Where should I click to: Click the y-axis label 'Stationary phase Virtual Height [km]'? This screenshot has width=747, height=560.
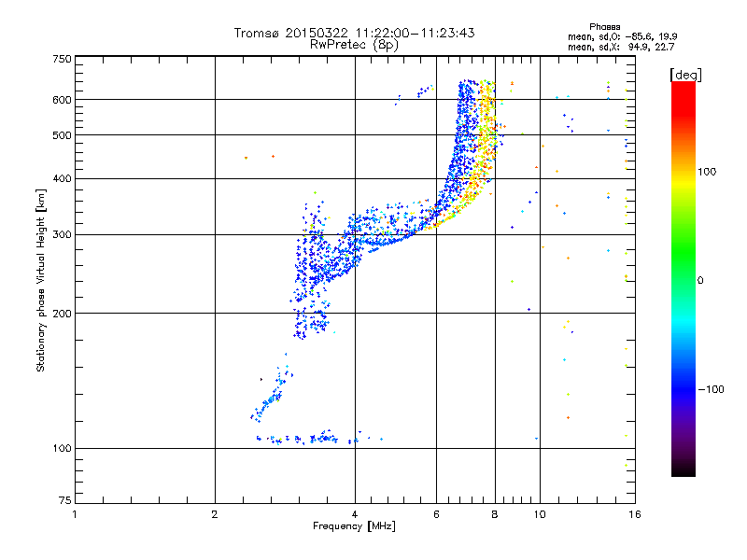[x=40, y=280]
